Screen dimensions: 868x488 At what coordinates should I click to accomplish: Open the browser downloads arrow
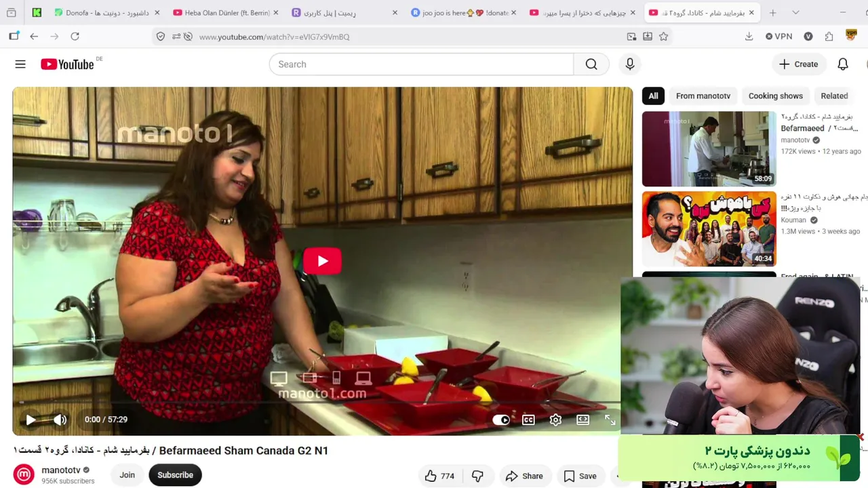coord(749,37)
